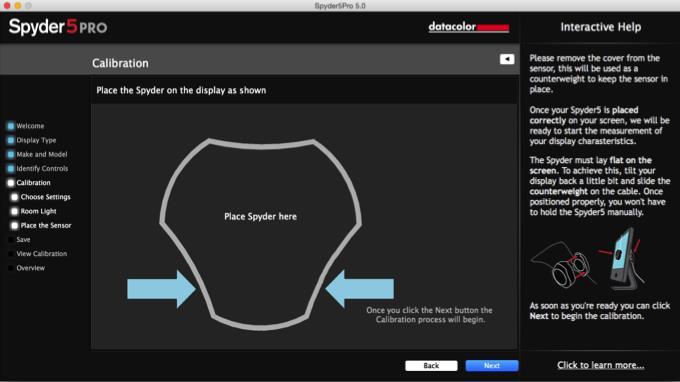
Task: Click the Identify Controls indicator square
Action: pyautogui.click(x=11, y=169)
